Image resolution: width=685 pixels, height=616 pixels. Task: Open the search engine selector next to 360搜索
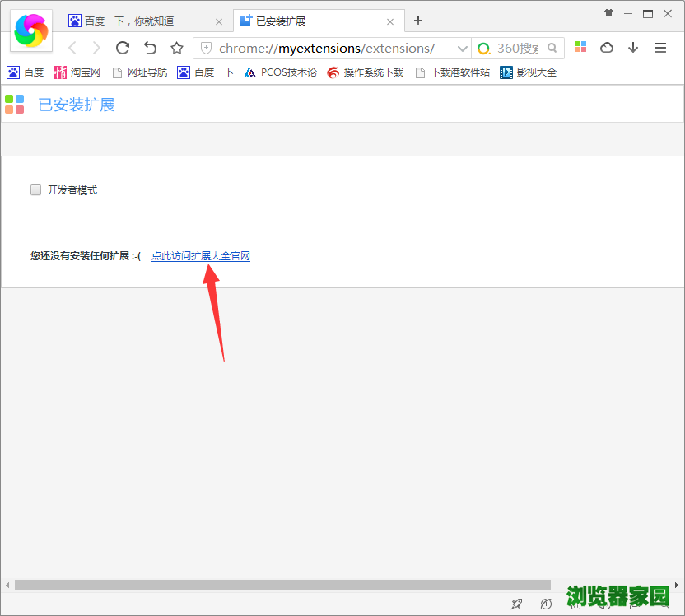pos(483,48)
